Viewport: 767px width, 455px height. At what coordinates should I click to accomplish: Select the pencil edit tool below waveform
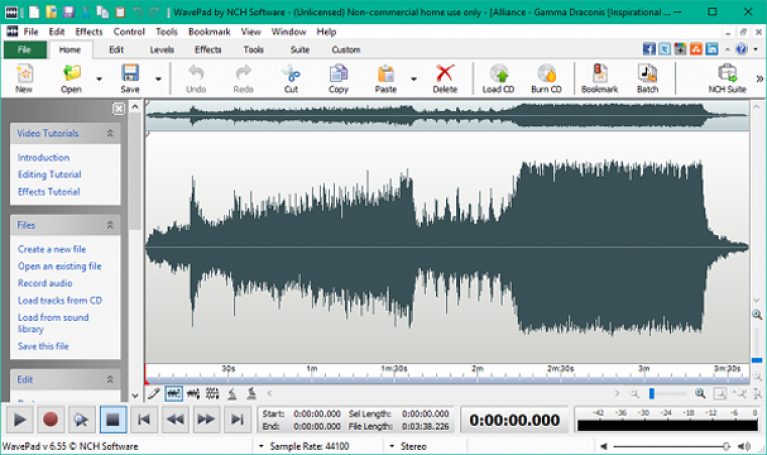[154, 393]
